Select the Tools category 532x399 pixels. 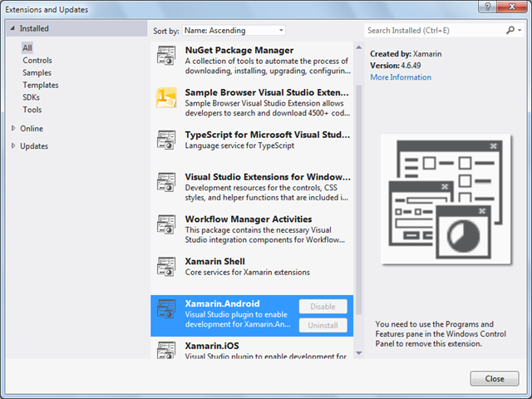point(32,110)
